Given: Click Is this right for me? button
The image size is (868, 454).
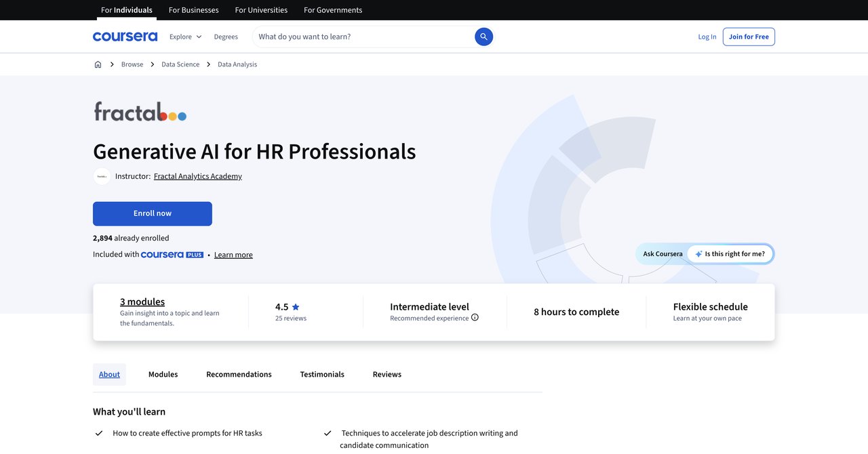Looking at the screenshot, I should point(730,254).
